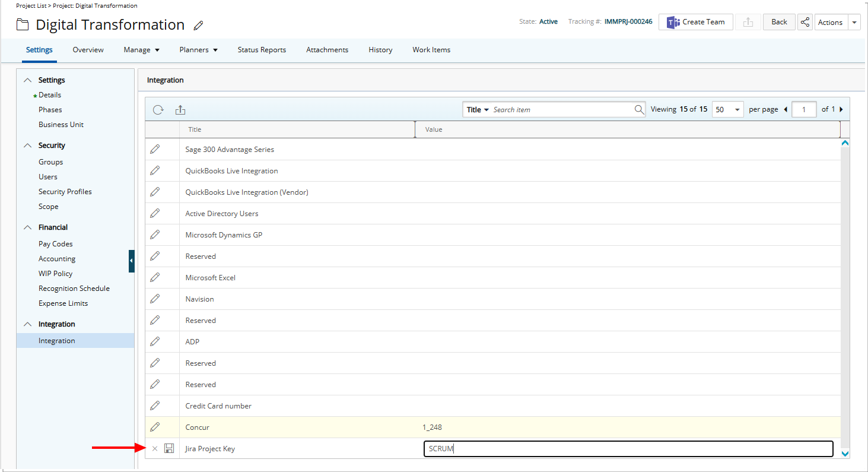
Task: Open Business Unit settings
Action: (x=61, y=125)
